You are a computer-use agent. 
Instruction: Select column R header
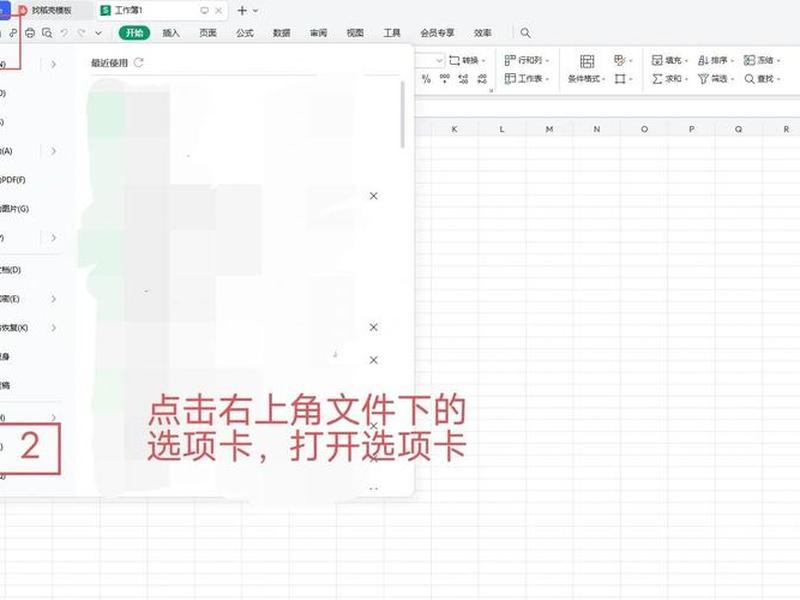[786, 130]
